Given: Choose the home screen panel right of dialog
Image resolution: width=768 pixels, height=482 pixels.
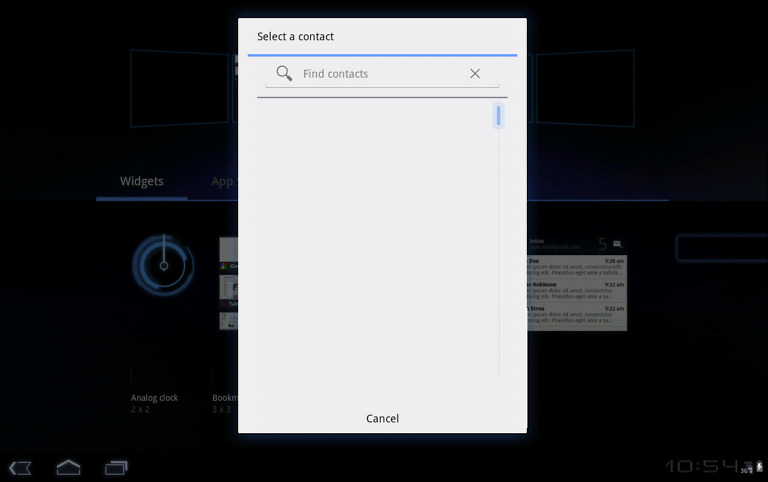Looking at the screenshot, I should click(x=584, y=88).
